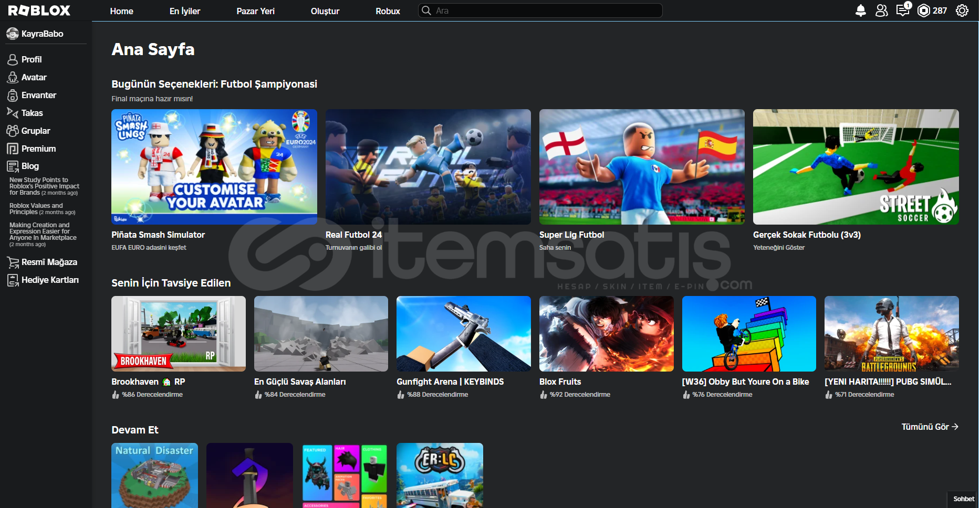Screen dimensions: 980x508
Task: Click %86 Derecelendirme rating text
Action: tap(152, 395)
